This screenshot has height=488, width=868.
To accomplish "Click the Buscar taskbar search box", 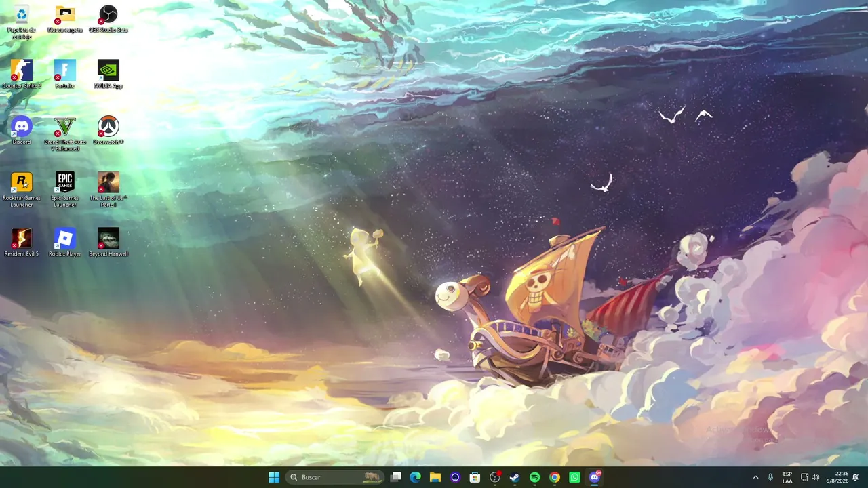I will click(335, 477).
